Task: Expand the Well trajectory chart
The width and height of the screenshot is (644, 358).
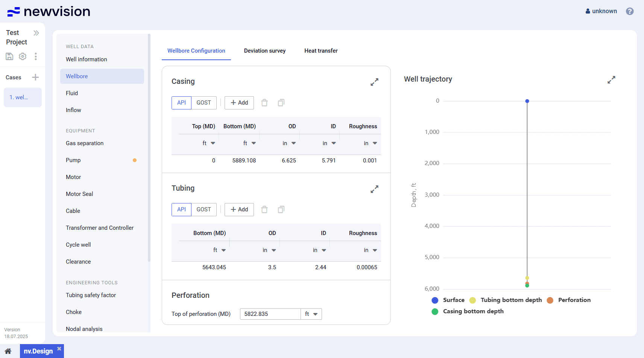Action: point(611,80)
